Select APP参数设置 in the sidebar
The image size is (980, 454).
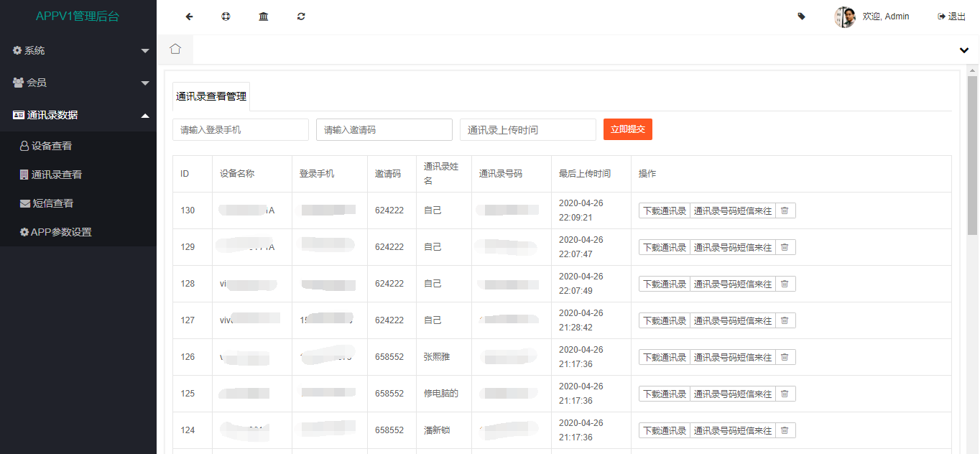(x=61, y=232)
